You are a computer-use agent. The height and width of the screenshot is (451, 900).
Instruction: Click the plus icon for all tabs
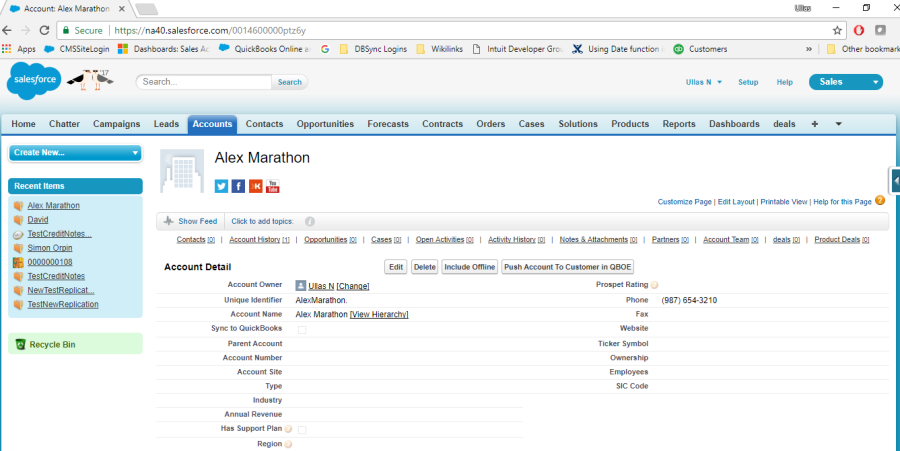click(x=814, y=124)
